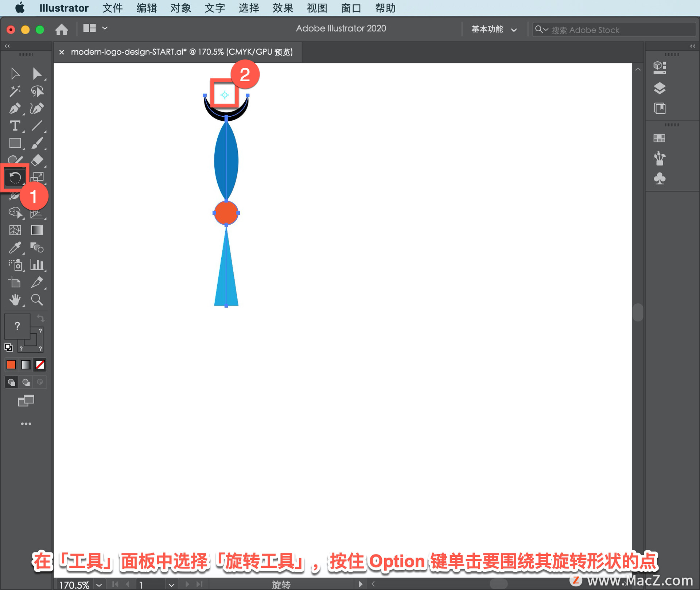Open the Apple menu
Viewport: 700px width, 590px height.
pyautogui.click(x=20, y=8)
